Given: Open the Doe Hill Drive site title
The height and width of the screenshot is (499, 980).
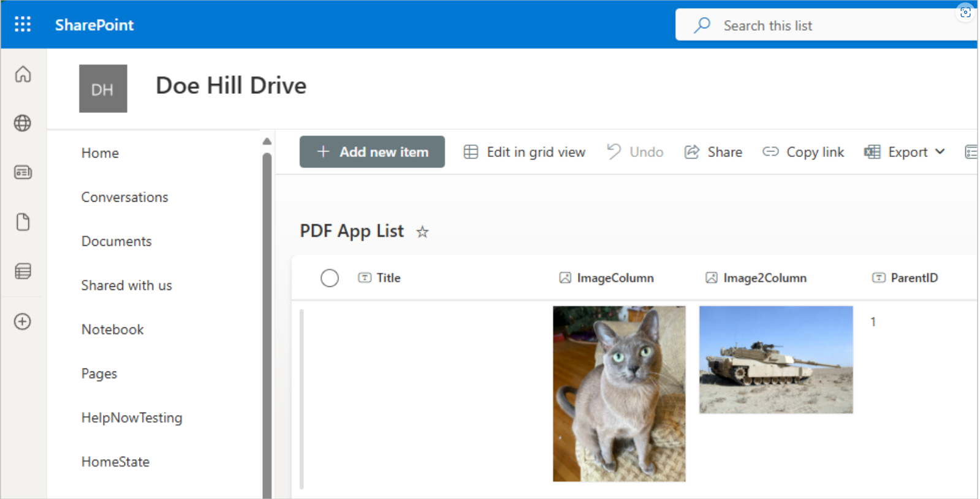Looking at the screenshot, I should pyautogui.click(x=231, y=86).
